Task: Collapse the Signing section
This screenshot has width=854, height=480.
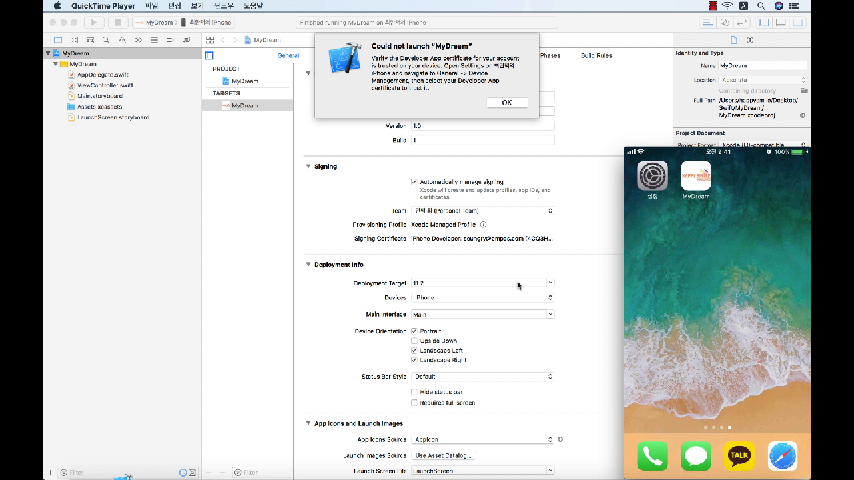Action: (x=308, y=166)
